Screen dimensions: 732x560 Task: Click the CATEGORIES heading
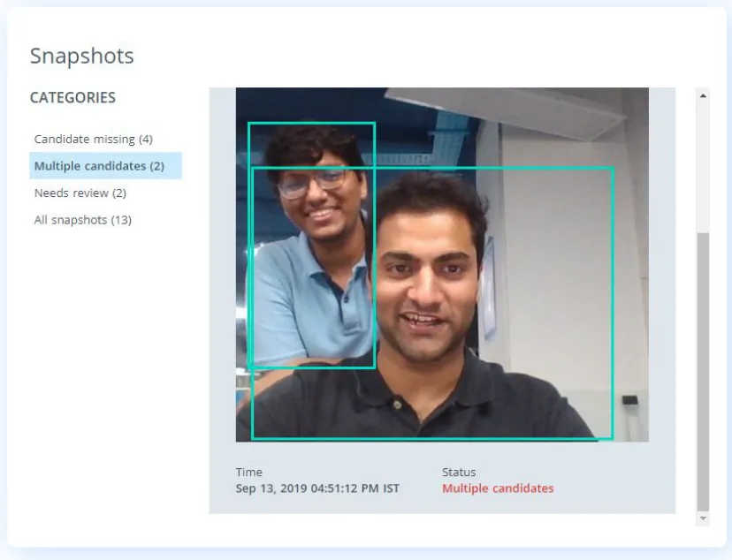(72, 97)
